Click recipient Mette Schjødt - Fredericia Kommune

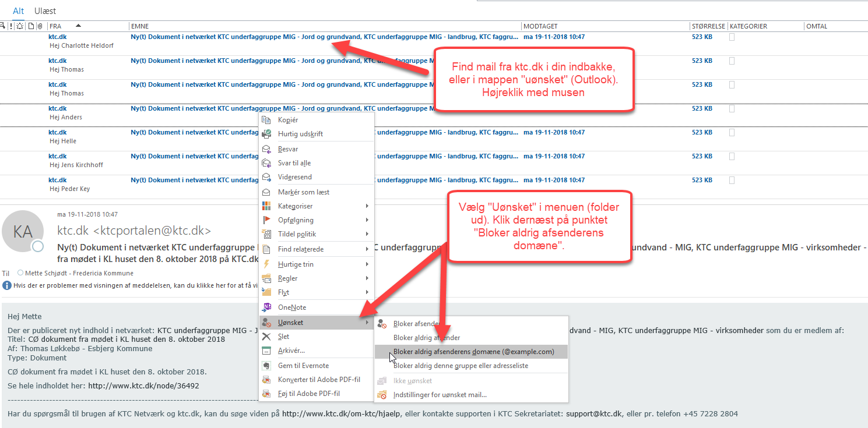tap(80, 273)
